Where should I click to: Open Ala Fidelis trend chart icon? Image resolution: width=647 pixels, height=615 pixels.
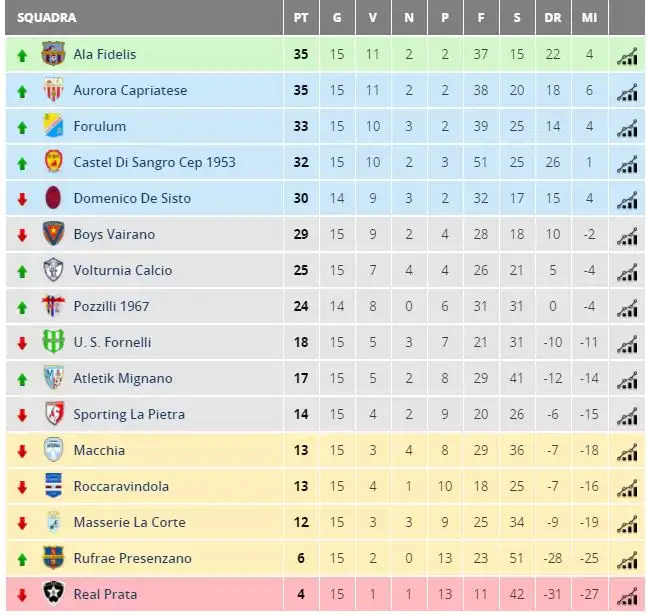(x=627, y=57)
